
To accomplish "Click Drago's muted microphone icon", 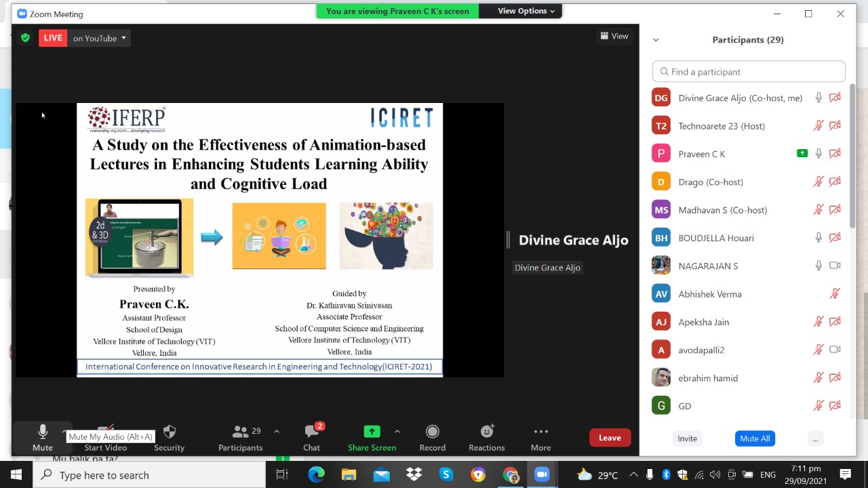I will click(818, 182).
